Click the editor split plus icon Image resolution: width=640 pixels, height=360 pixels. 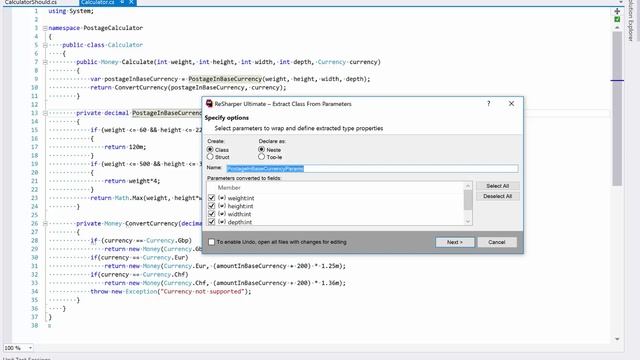(617, 11)
